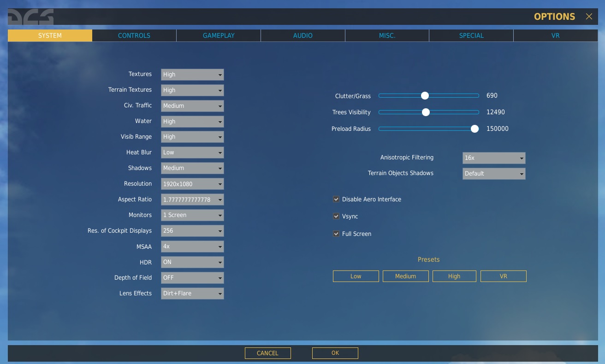Open the Aspect Ratio dropdown

pos(192,200)
